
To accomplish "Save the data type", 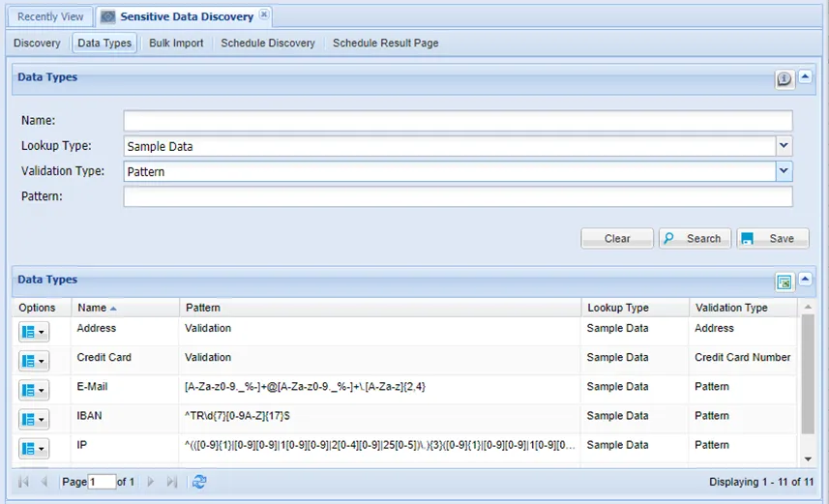I will 773,239.
